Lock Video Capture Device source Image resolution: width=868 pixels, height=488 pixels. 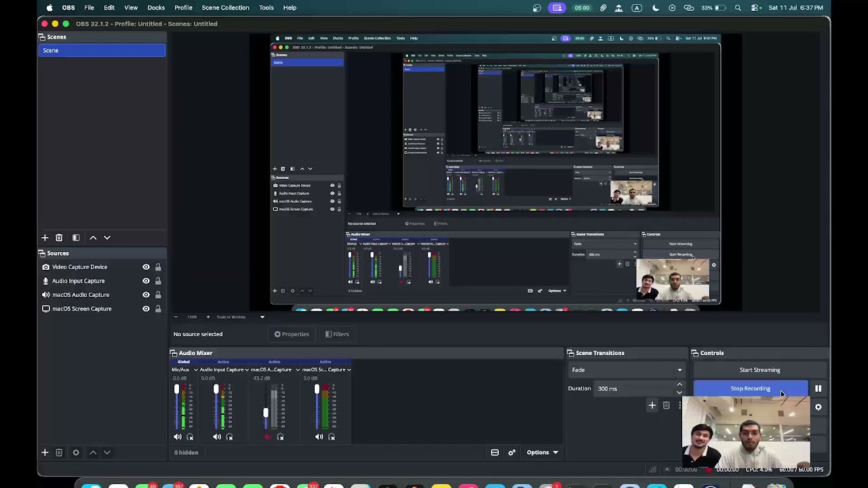(158, 267)
